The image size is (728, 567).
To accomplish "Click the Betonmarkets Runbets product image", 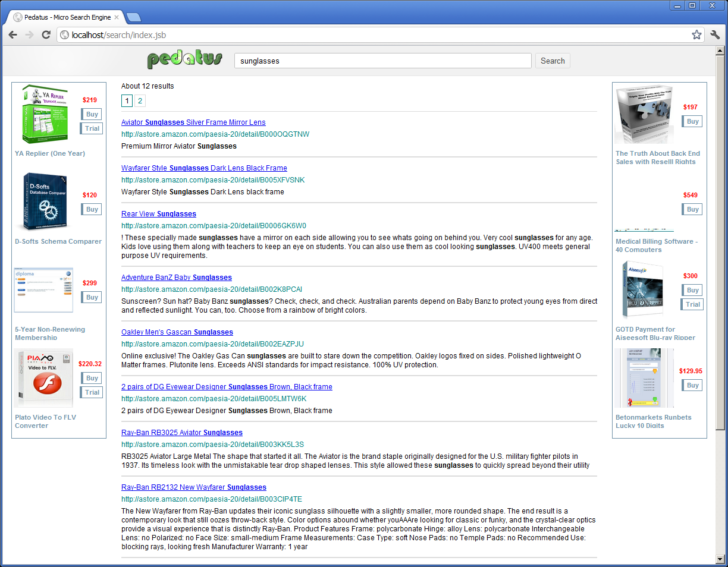I will 644,378.
